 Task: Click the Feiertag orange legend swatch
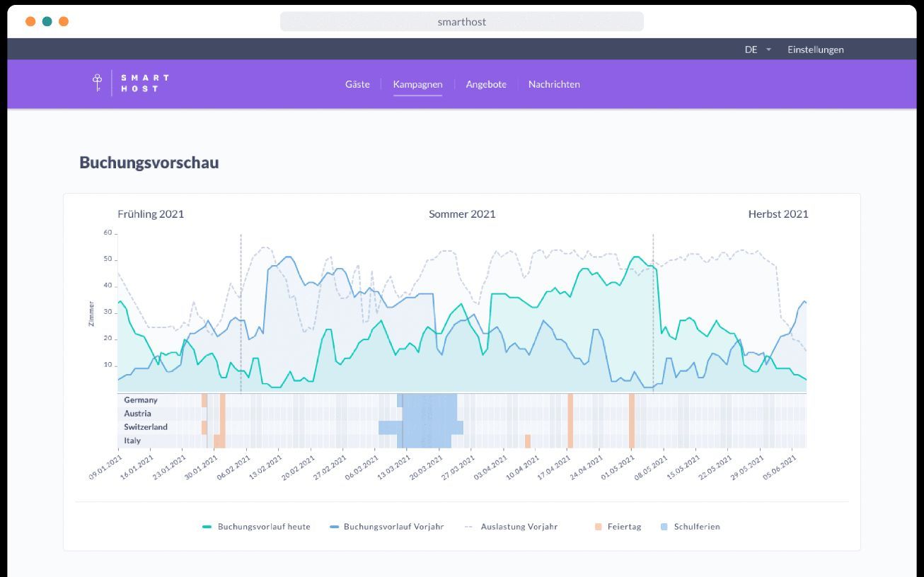599,527
